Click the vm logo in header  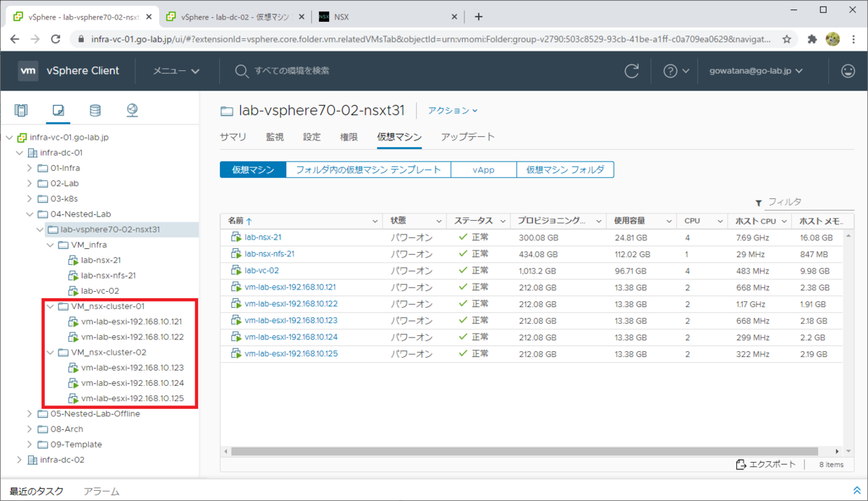pos(28,71)
